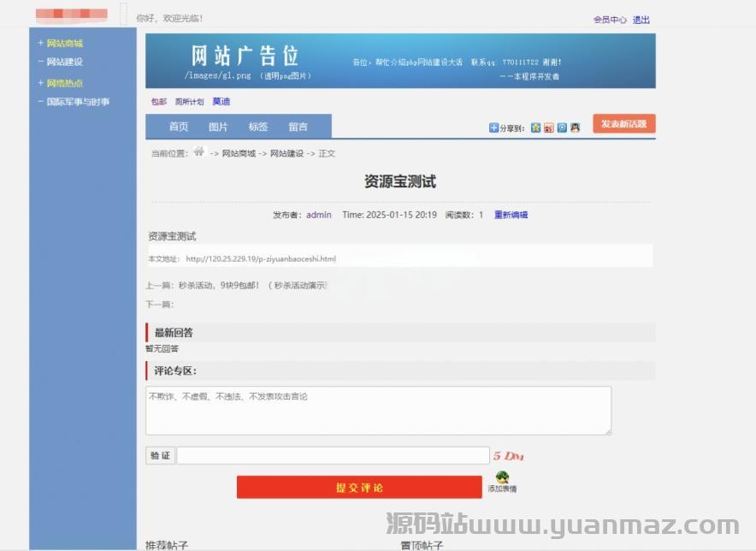Focus the comment text area

(x=379, y=411)
